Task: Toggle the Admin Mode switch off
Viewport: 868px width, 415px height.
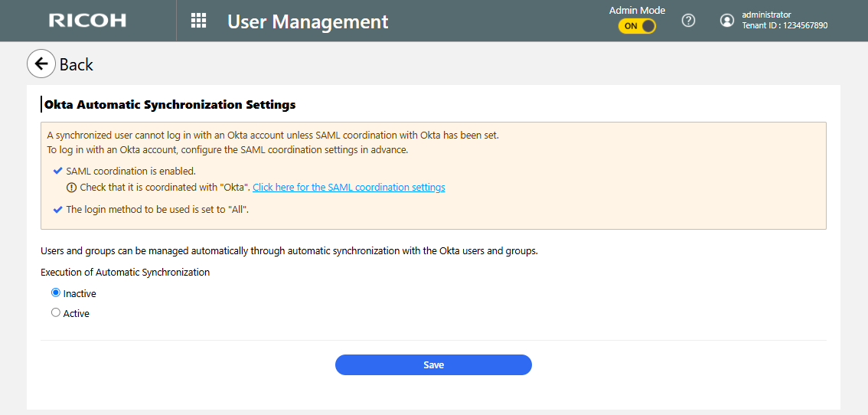Action: pos(638,26)
